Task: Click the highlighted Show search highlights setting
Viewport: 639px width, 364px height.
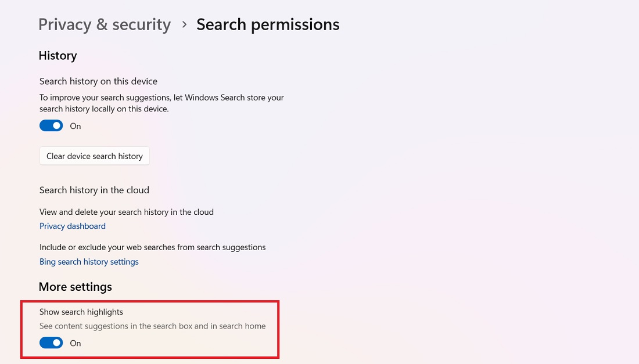Action: coord(150,328)
